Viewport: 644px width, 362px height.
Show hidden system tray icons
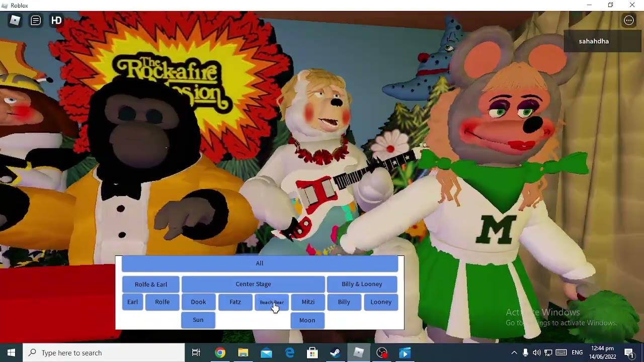point(514,353)
